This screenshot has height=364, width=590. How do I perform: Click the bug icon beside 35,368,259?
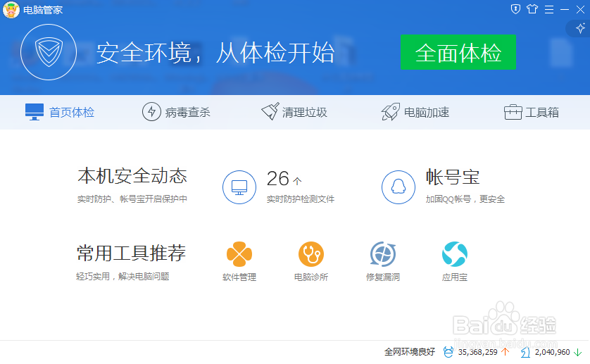448,352
